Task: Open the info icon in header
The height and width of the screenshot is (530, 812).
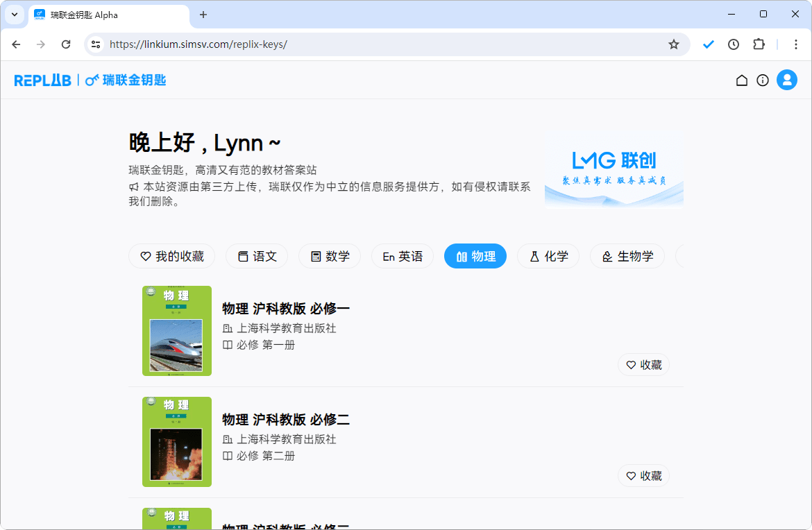Action: coord(762,80)
